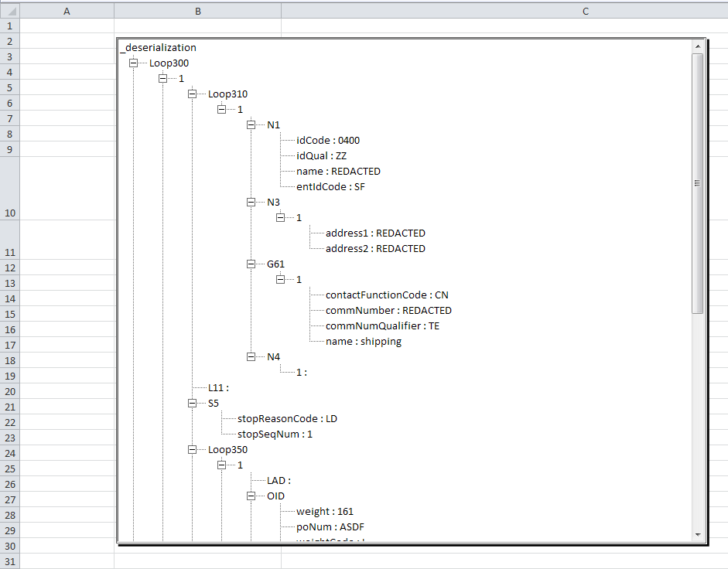This screenshot has width=728, height=569.
Task: Select row 1 header
Action: click(10, 26)
